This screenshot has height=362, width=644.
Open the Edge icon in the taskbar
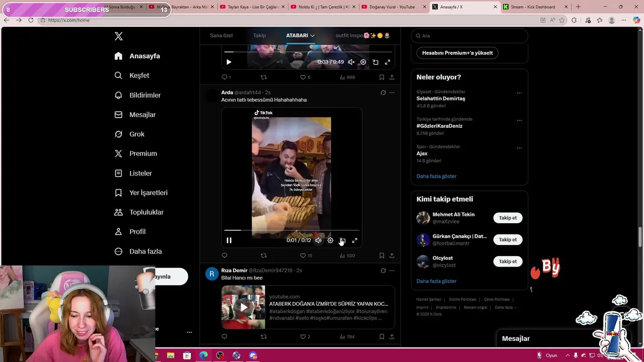(203, 355)
